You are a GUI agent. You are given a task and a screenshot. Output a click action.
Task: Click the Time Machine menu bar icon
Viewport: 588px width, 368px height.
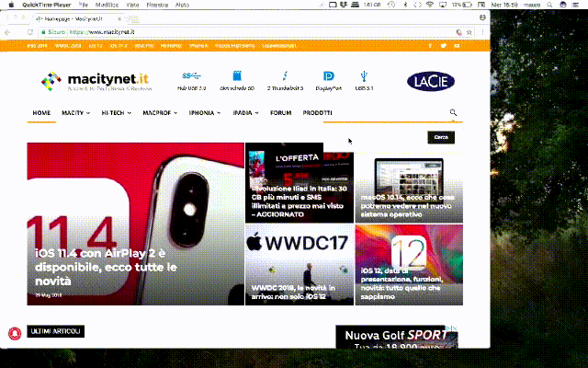[x=391, y=5]
